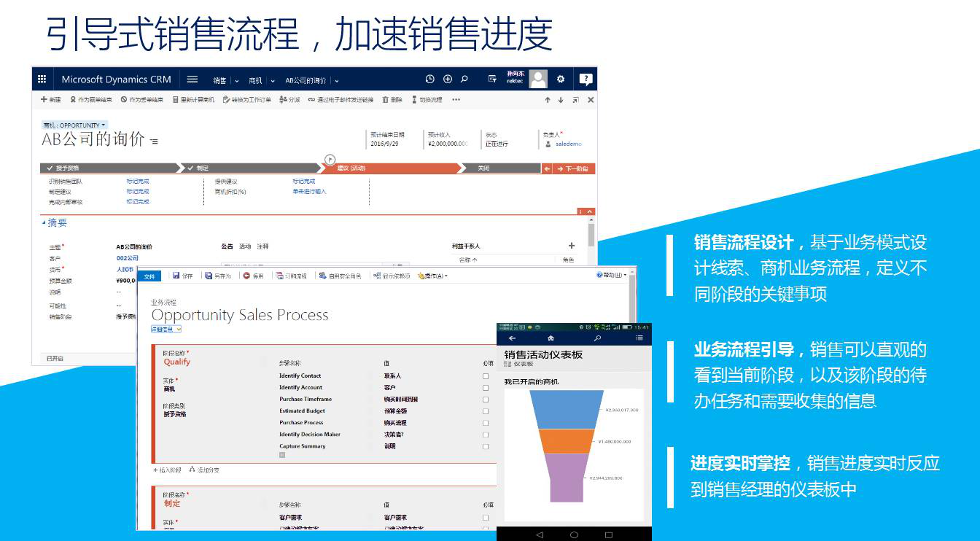Click the help question mark icon
980x541 pixels.
pos(585,79)
